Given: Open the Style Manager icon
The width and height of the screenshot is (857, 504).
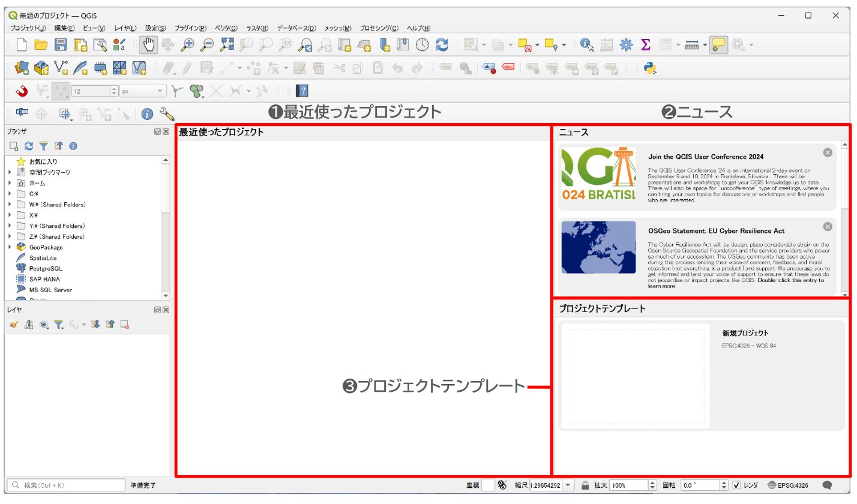Looking at the screenshot, I should (119, 44).
